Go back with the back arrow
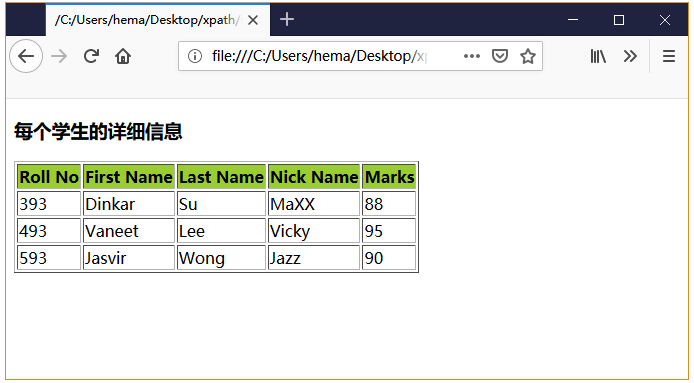Image resolution: width=694 pixels, height=383 pixels. pos(26,56)
